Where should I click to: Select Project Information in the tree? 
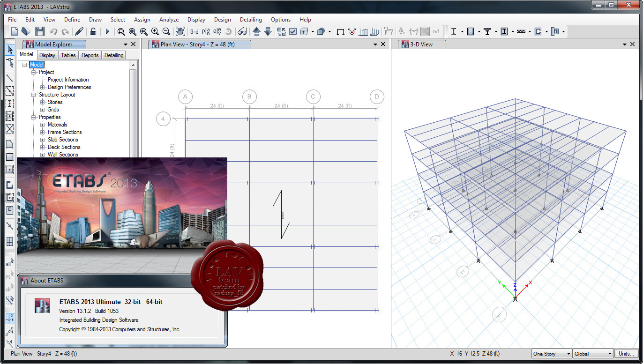68,80
